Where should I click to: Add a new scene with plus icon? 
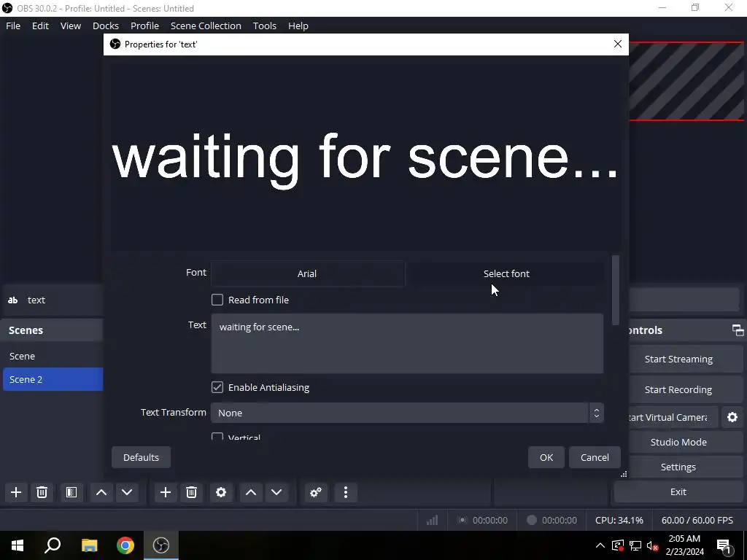coord(16,492)
